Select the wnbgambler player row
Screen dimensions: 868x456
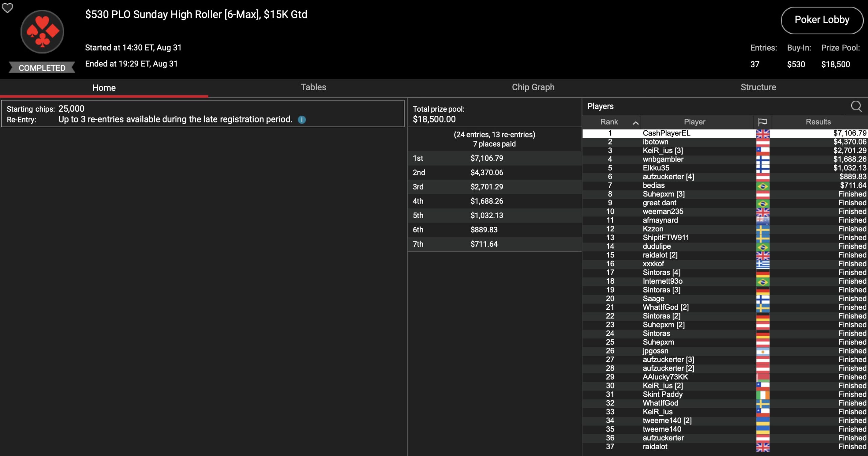click(663, 159)
